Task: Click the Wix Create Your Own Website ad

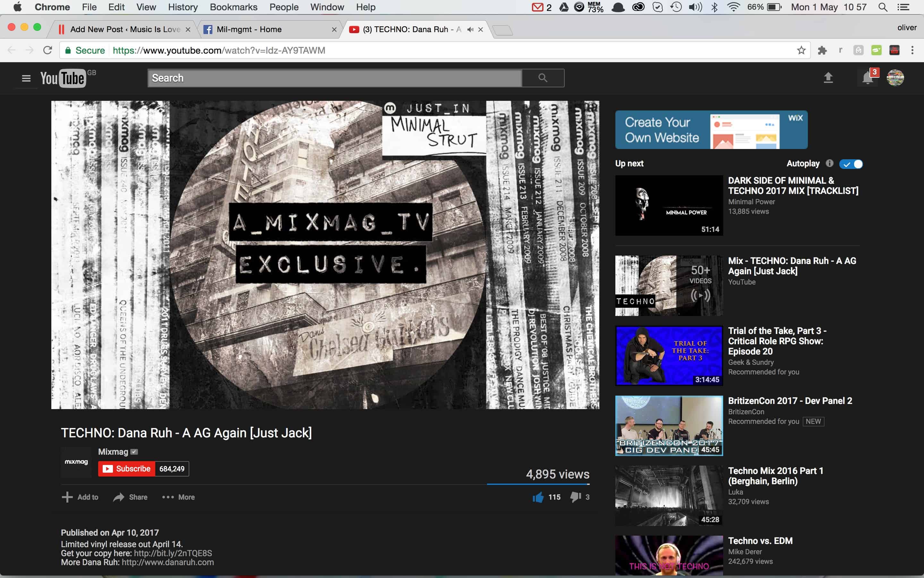Action: click(711, 130)
